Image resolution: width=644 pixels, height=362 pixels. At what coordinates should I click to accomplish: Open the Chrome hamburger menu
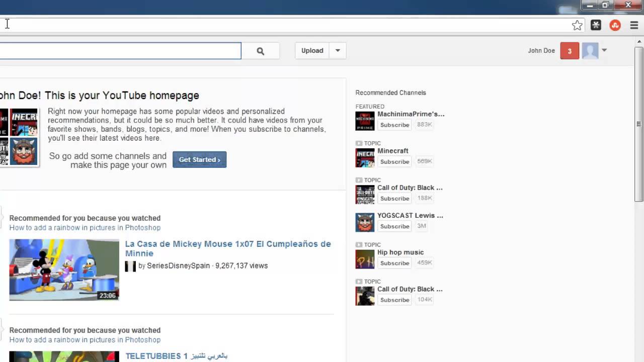[x=634, y=25]
